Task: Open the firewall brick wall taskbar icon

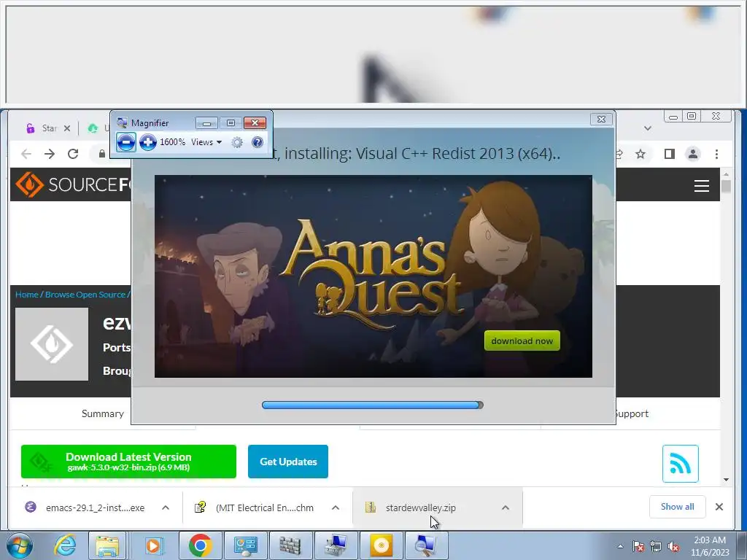Action: coord(290,545)
